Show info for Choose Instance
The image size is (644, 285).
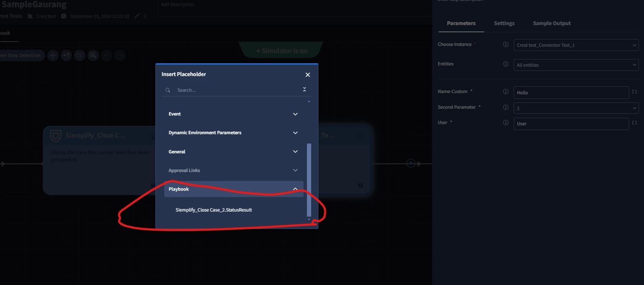coord(506,44)
